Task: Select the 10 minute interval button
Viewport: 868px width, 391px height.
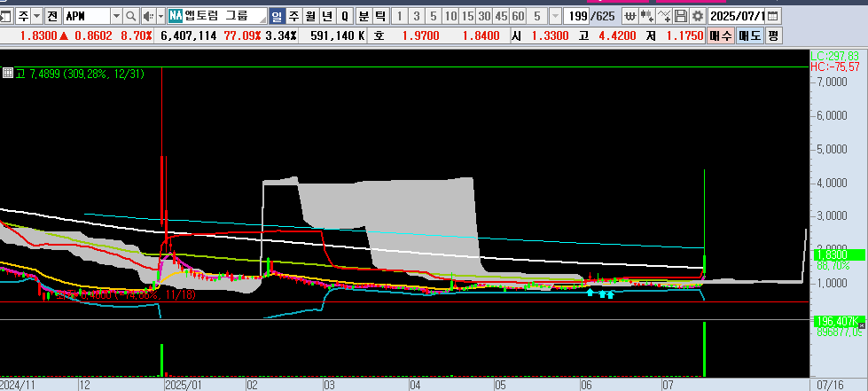Action: click(x=451, y=16)
